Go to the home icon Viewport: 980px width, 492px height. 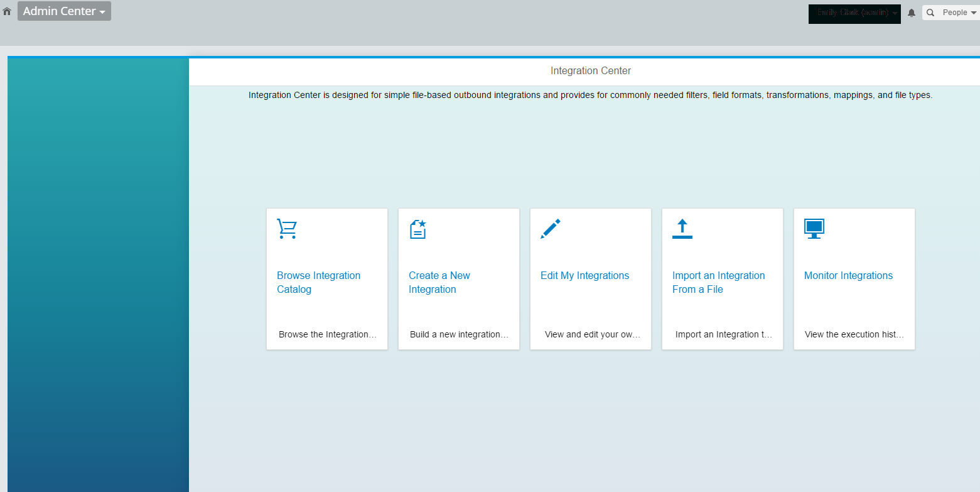[7, 11]
